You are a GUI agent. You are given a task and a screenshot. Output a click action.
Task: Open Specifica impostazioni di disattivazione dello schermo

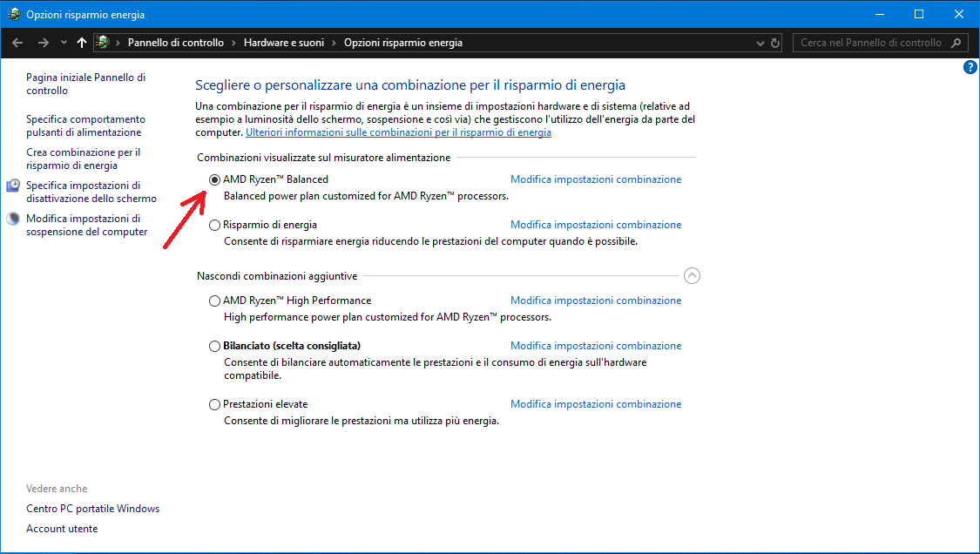tap(91, 192)
